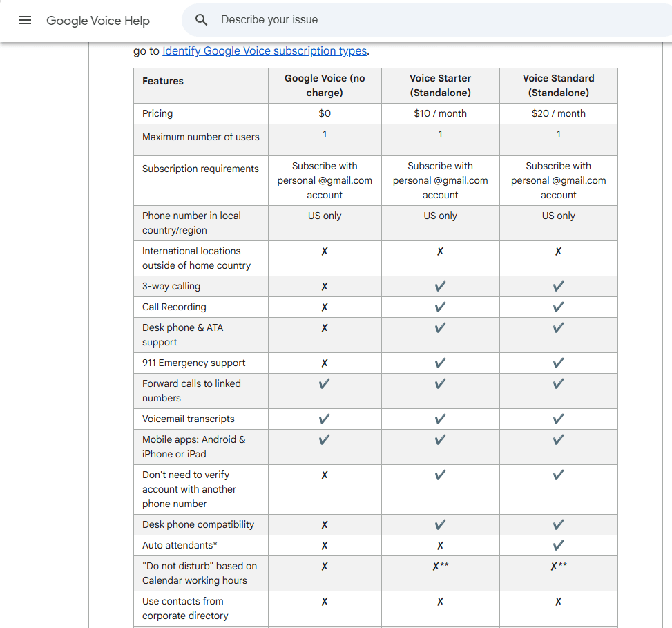Click 'US only' under Voice Starter
The height and width of the screenshot is (628, 672).
[440, 216]
